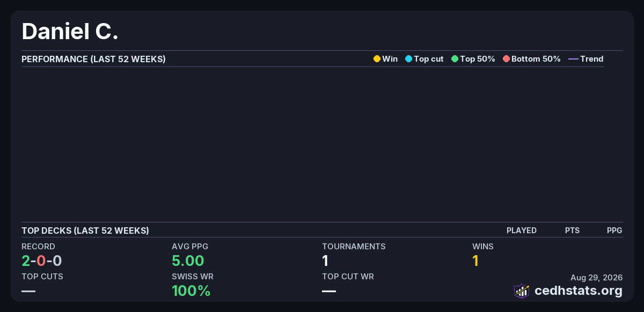The image size is (644, 312).
Task: Toggle the Top cut legend label
Action: 429,59
